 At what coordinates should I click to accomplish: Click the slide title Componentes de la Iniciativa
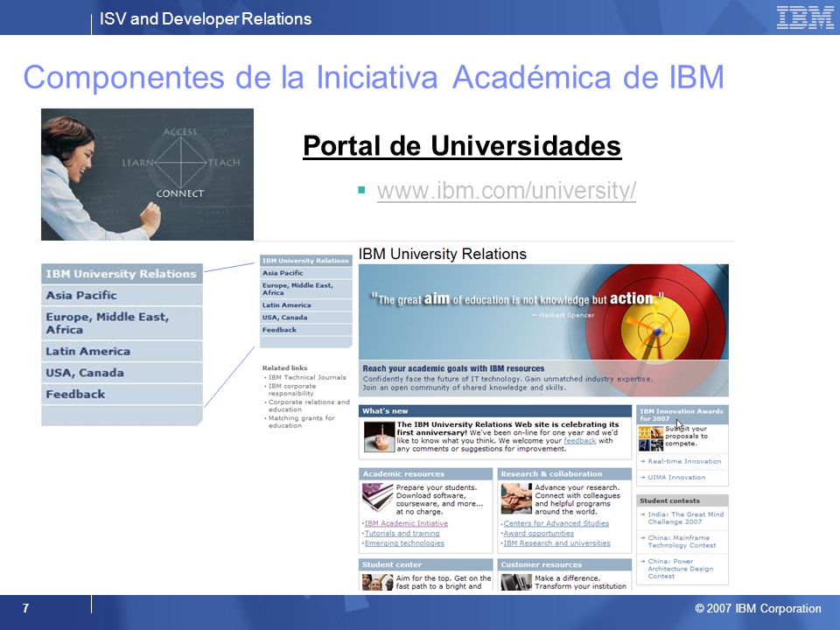tap(374, 77)
